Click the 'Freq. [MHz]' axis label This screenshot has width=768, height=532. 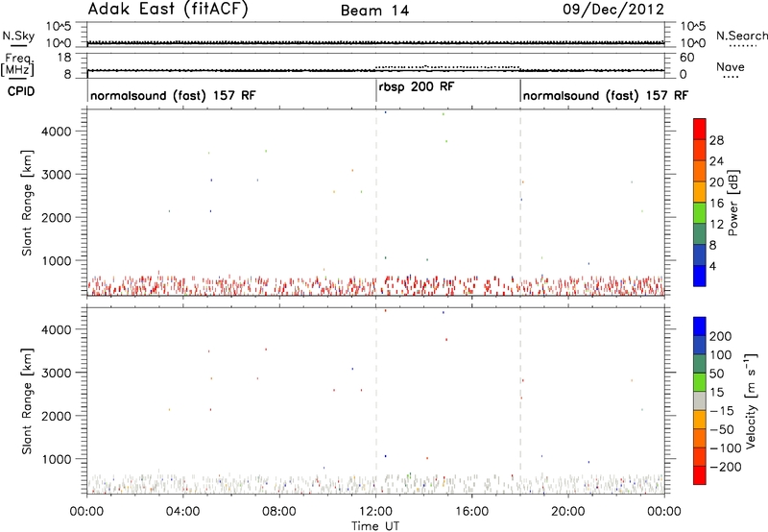[x=17, y=65]
